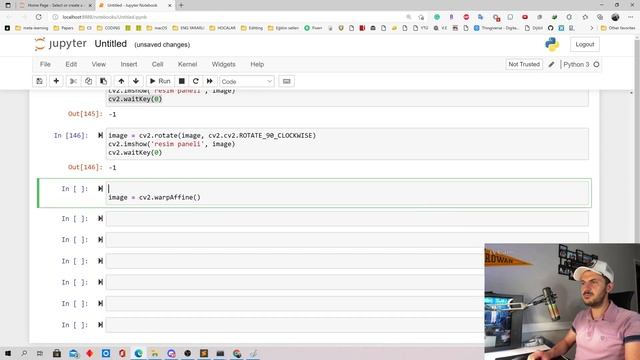Screen dimensions: 640x360
Task: Open the HOCALAR bookmarks folder
Action: pos(222,28)
